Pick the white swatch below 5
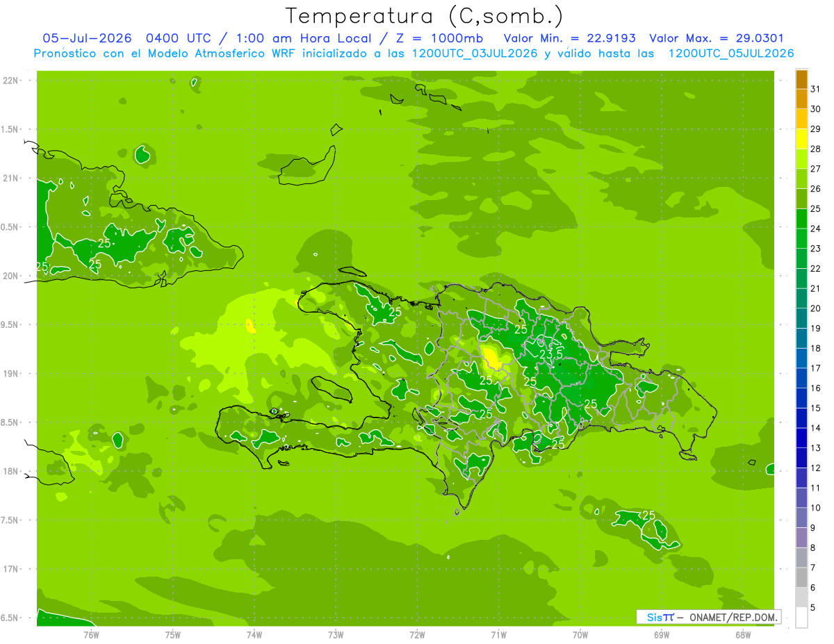 click(801, 618)
